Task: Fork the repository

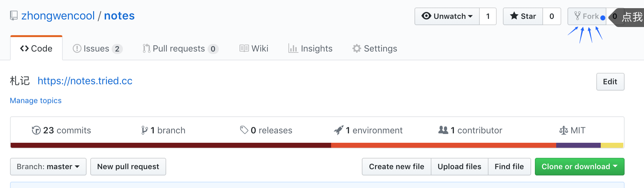Action: click(x=587, y=16)
